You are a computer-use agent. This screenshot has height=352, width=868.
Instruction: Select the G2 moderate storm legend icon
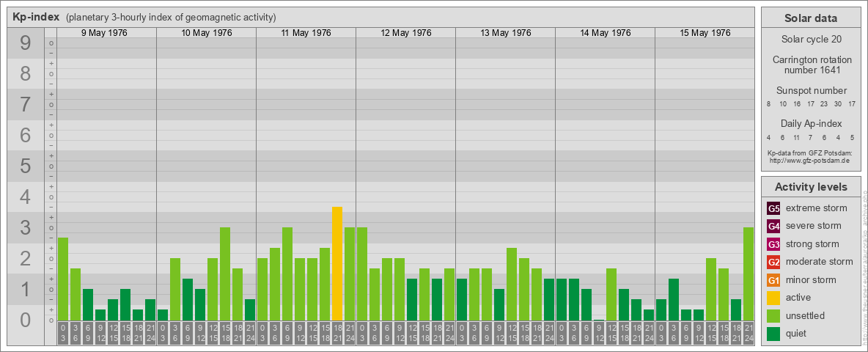[773, 263]
